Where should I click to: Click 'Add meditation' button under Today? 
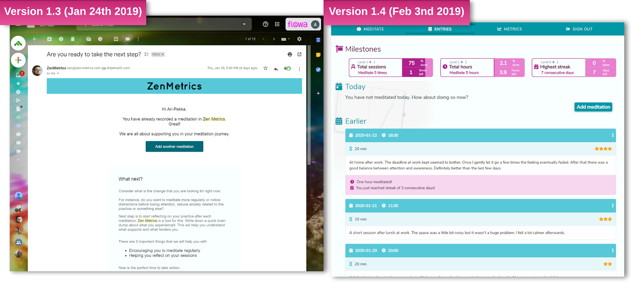593,107
